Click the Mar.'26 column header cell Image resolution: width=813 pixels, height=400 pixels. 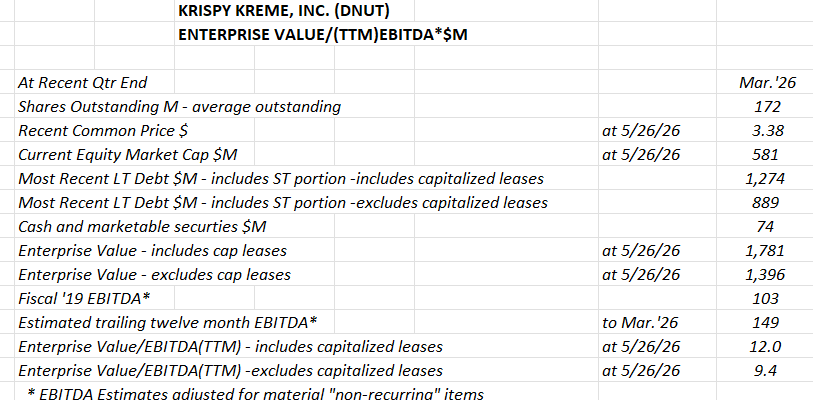coord(767,82)
